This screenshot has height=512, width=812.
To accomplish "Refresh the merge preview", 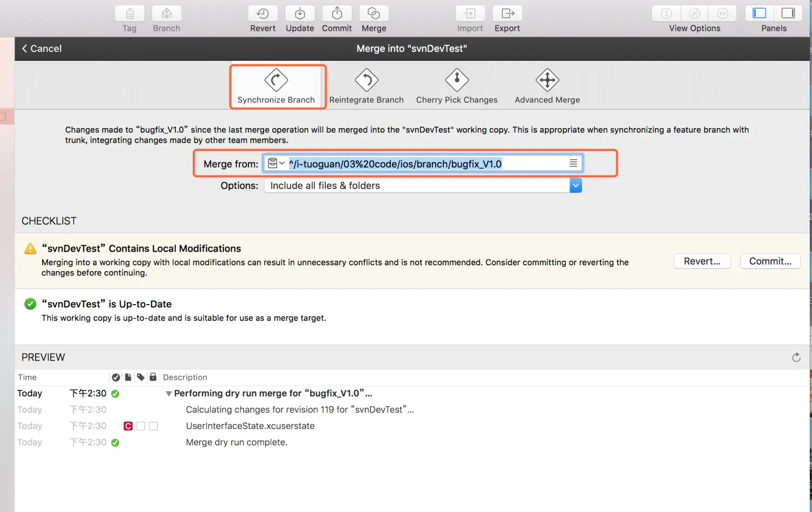I will (x=796, y=357).
